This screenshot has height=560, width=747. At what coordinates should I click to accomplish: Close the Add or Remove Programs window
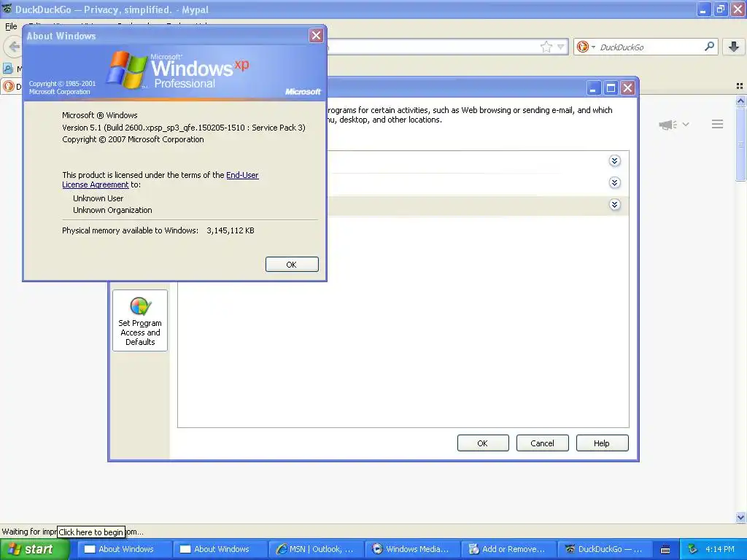coord(628,88)
